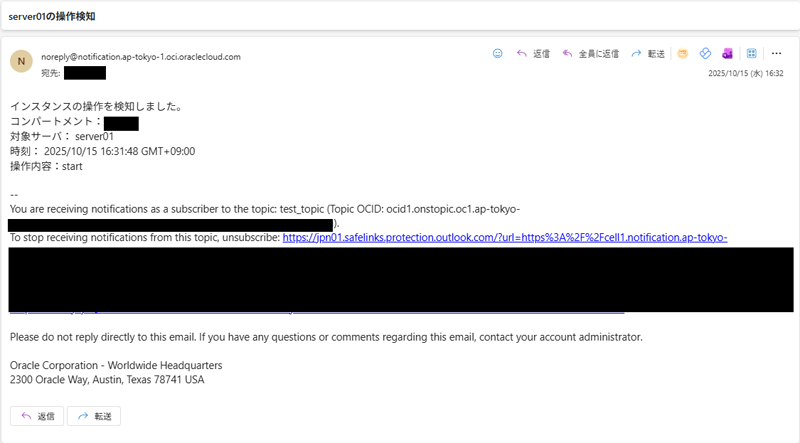The width and height of the screenshot is (800, 443).
Task: Click the "操作内容：start" text line
Action: click(46, 166)
